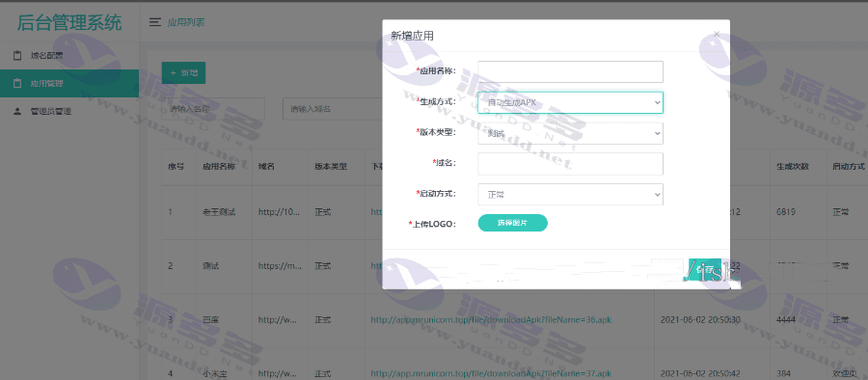Click the 6819 generation count cell
Screen dimensions: 868x380
tap(785, 211)
